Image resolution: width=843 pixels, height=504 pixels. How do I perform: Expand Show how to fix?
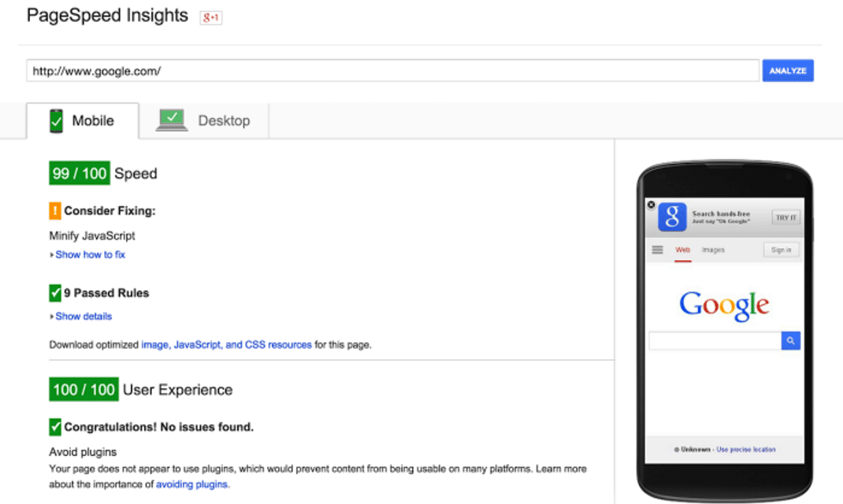(89, 255)
